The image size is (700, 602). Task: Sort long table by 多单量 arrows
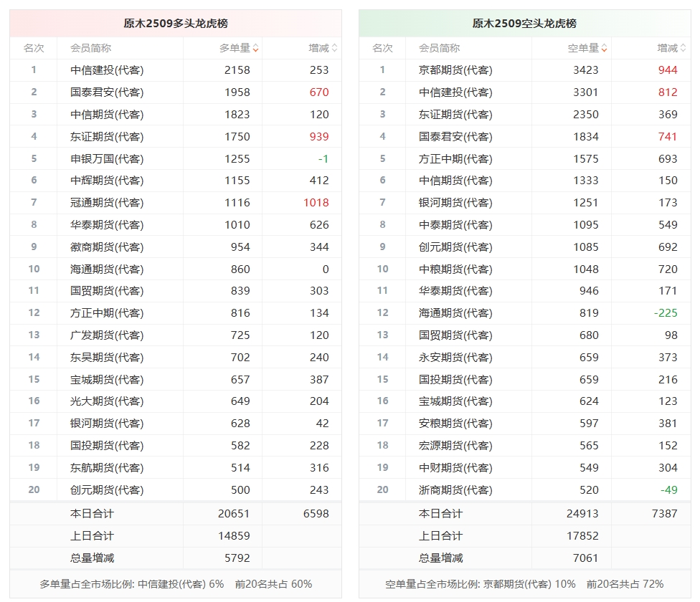tap(255, 48)
